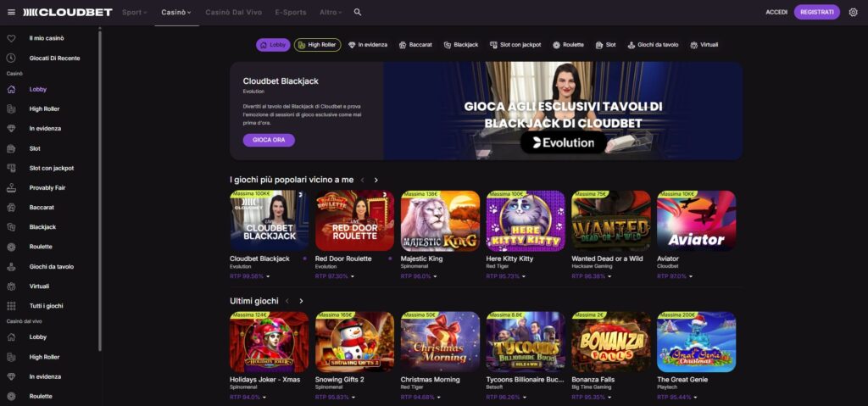This screenshot has width=868, height=406.
Task: Click home icon beside casino Lobby
Action: [11, 89]
